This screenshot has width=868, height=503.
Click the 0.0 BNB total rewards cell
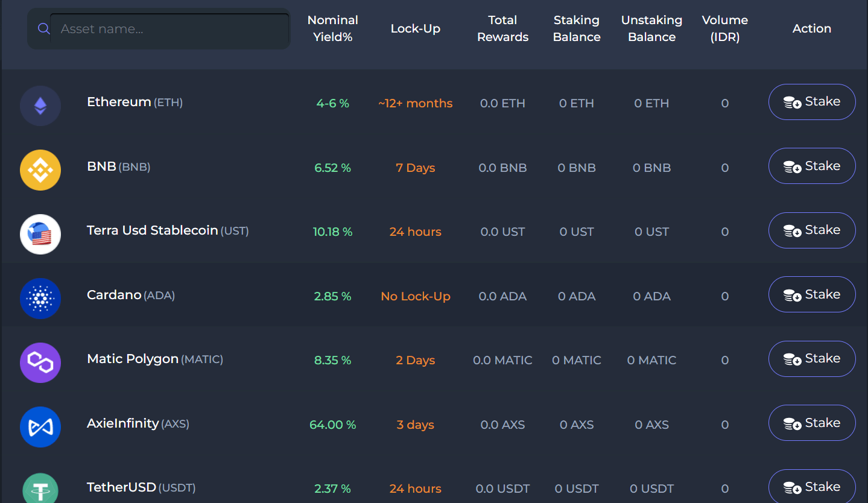coord(503,168)
